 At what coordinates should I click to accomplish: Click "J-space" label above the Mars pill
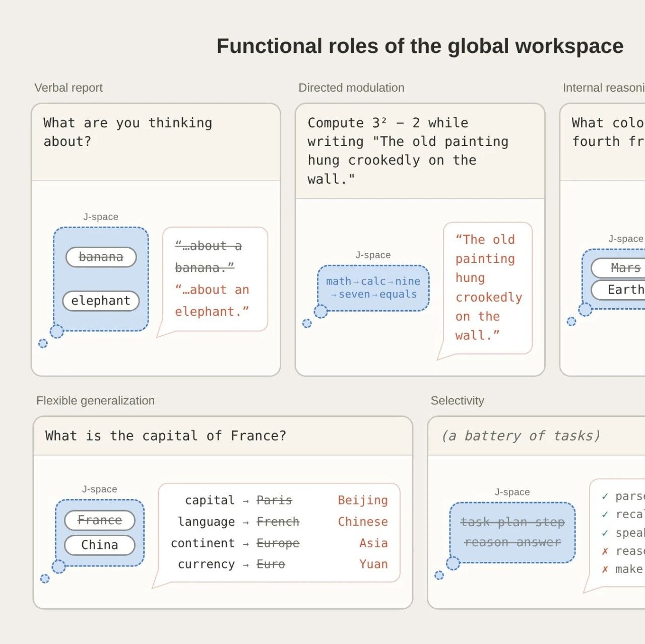tap(626, 239)
